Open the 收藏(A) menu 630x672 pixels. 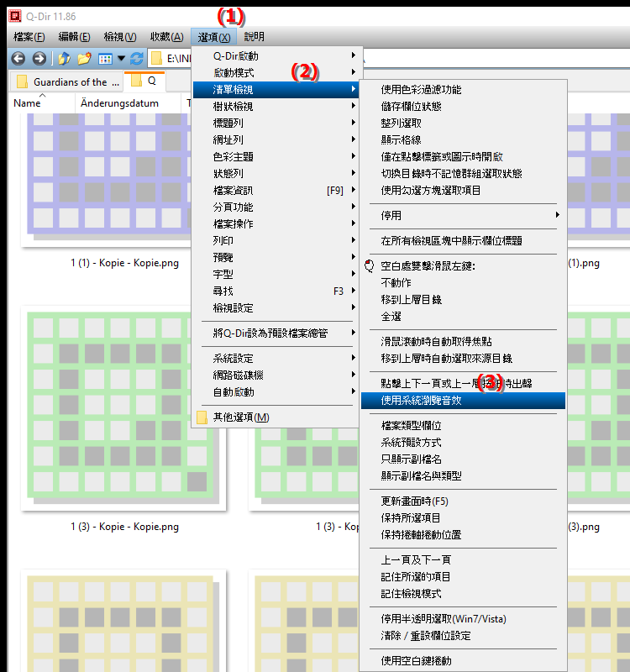[x=166, y=37]
